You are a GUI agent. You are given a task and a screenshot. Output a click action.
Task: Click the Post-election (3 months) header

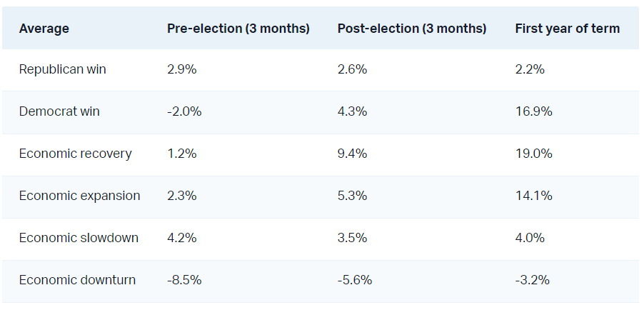point(412,29)
